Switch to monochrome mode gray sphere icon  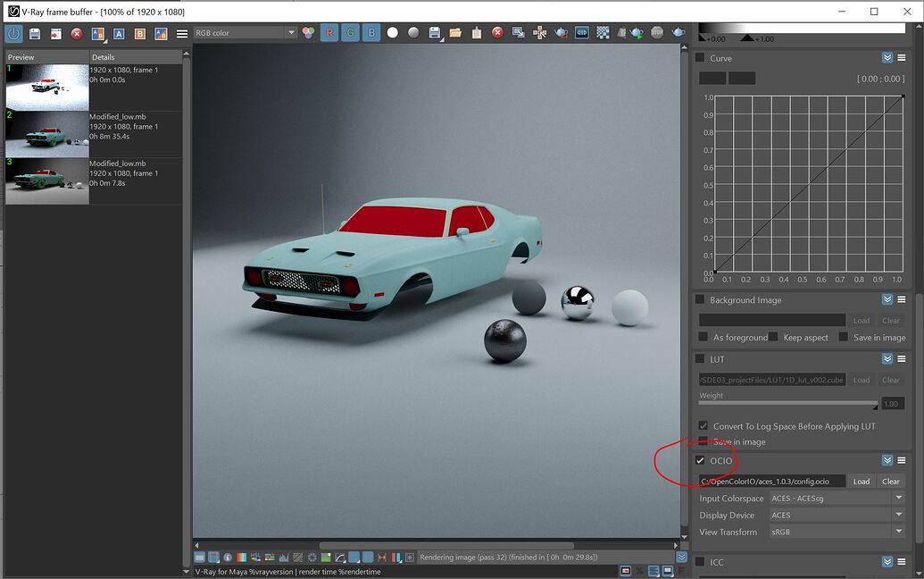[x=413, y=33]
